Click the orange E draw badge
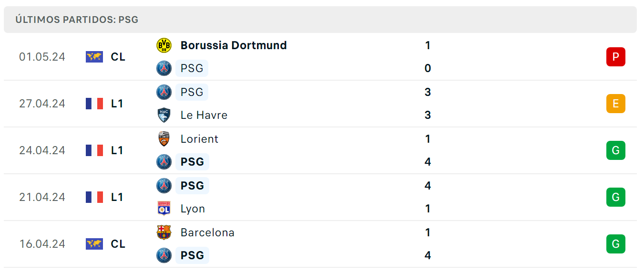644x274 pixels. coord(616,104)
